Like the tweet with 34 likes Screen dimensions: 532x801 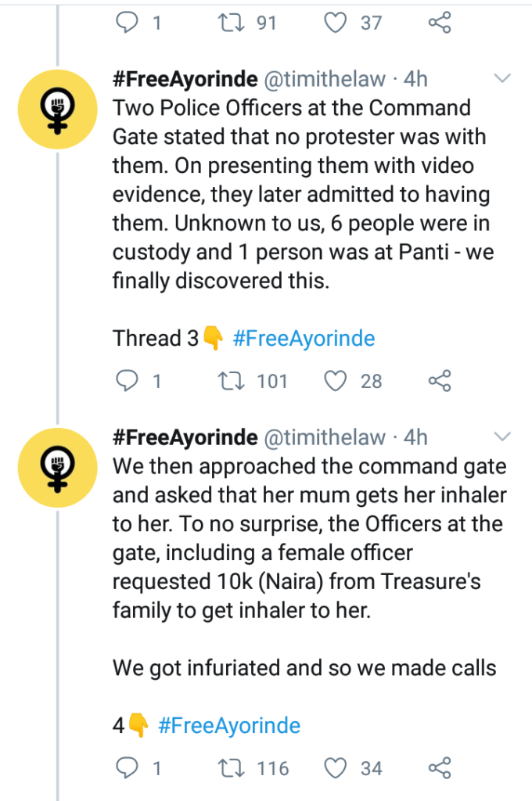click(336, 769)
